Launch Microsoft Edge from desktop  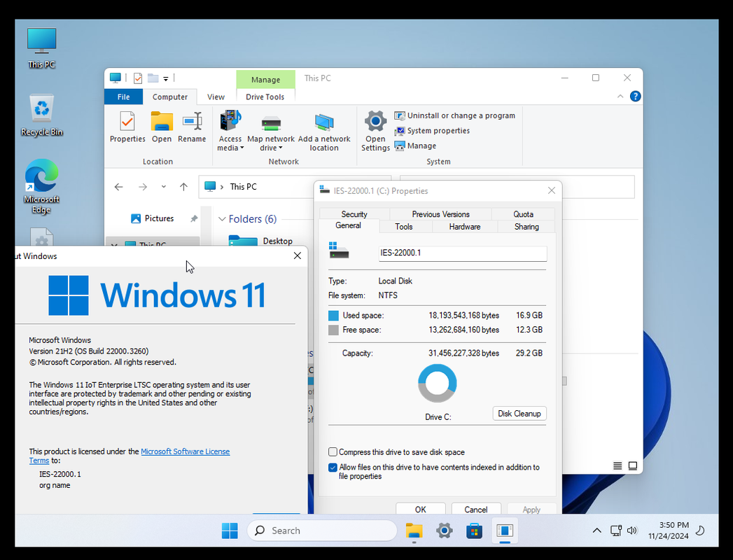tap(41, 186)
